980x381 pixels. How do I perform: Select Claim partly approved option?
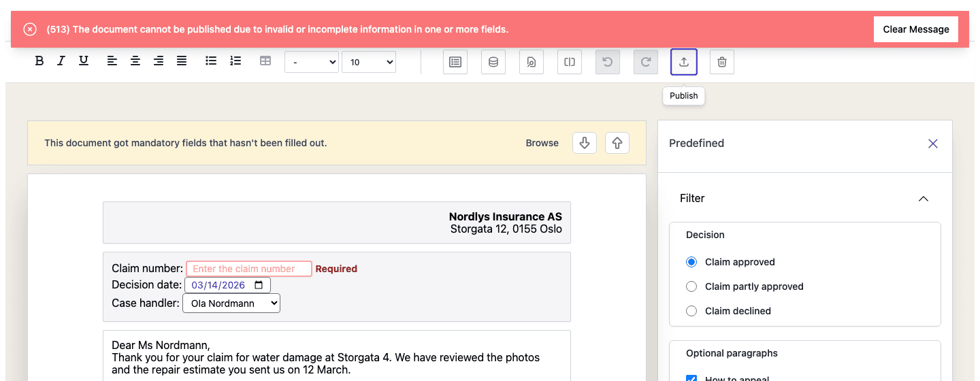click(x=691, y=286)
